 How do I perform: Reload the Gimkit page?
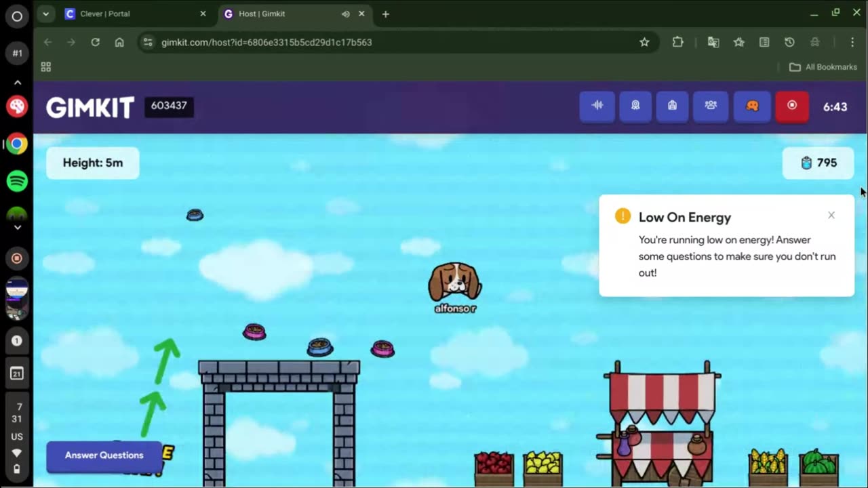[x=95, y=42]
